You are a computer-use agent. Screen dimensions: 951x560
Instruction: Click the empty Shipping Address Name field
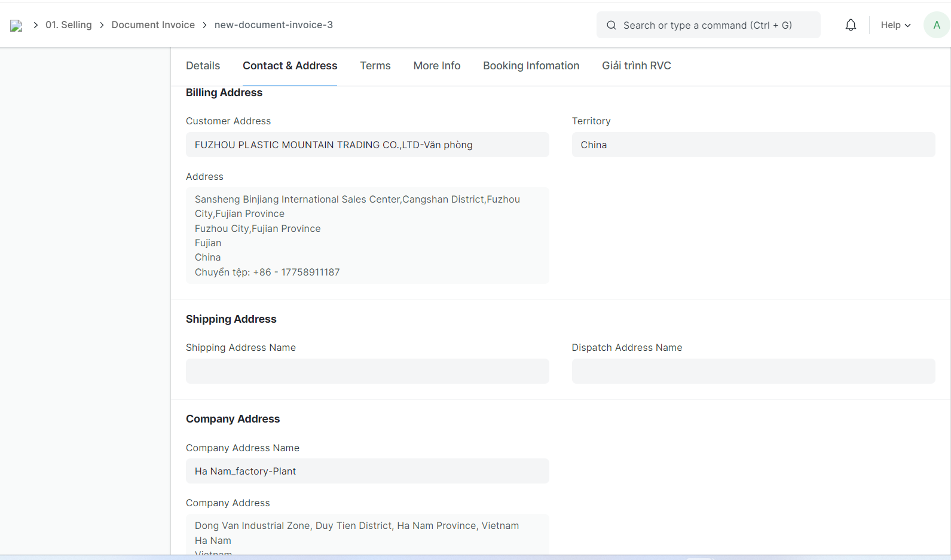pyautogui.click(x=367, y=371)
